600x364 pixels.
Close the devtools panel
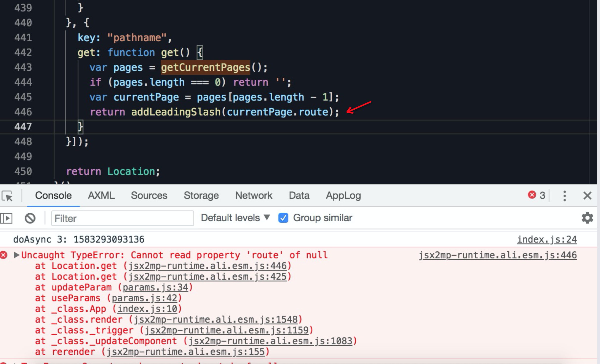click(587, 196)
